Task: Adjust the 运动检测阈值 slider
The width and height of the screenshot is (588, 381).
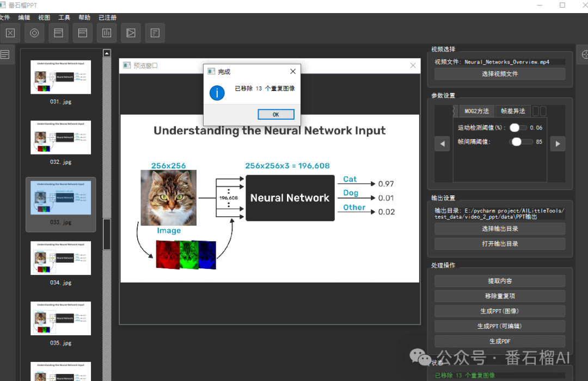Action: click(518, 128)
